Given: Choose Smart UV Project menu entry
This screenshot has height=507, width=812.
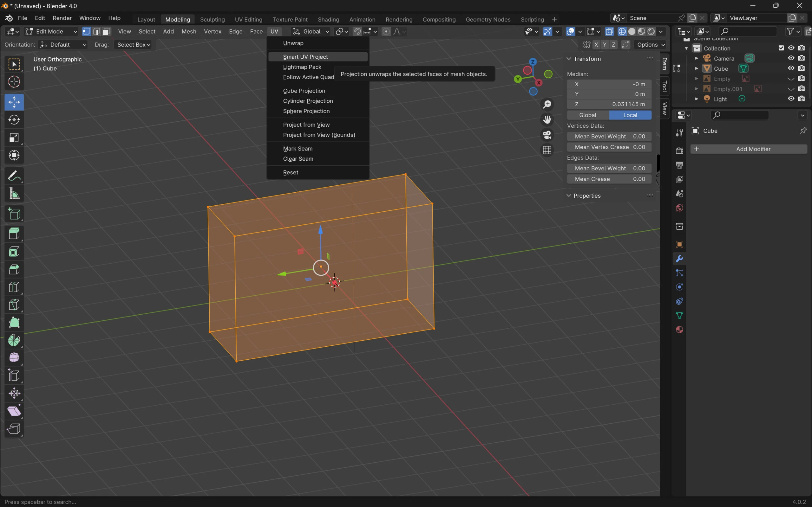Looking at the screenshot, I should pos(305,57).
